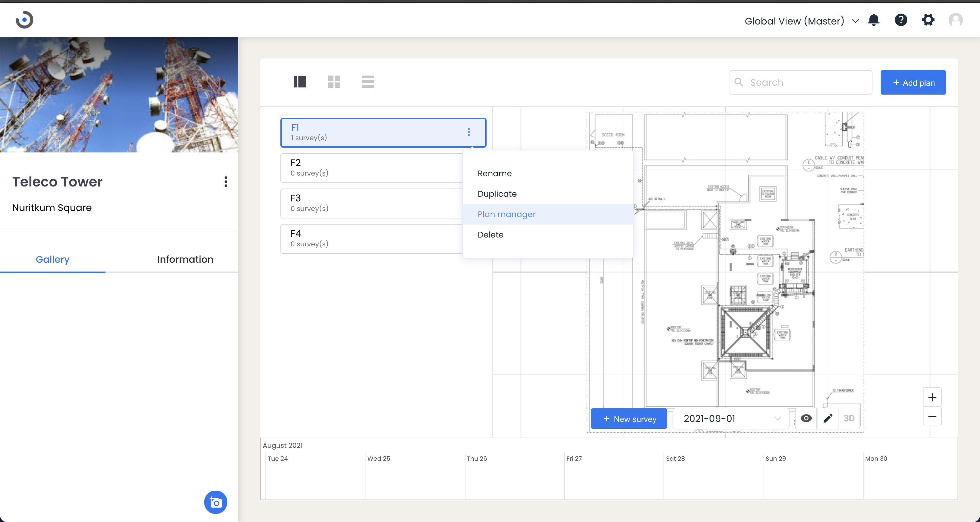Open the user profile avatar

pos(955,20)
